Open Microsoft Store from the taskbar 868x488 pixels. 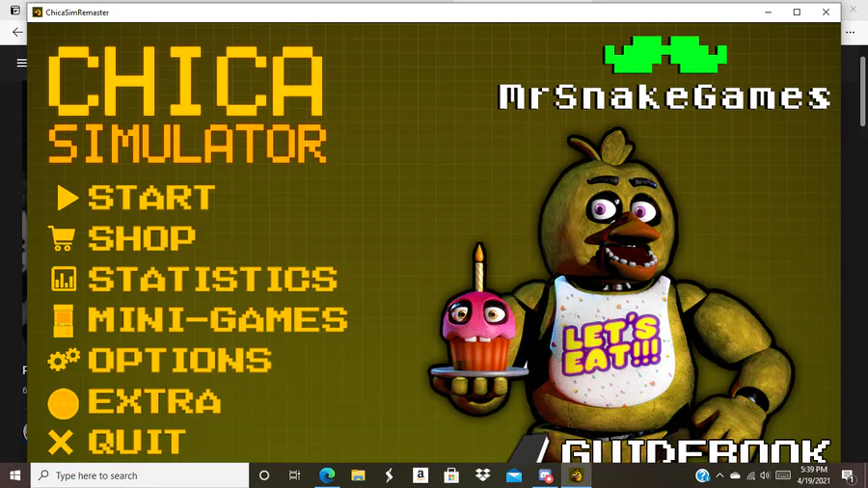451,475
